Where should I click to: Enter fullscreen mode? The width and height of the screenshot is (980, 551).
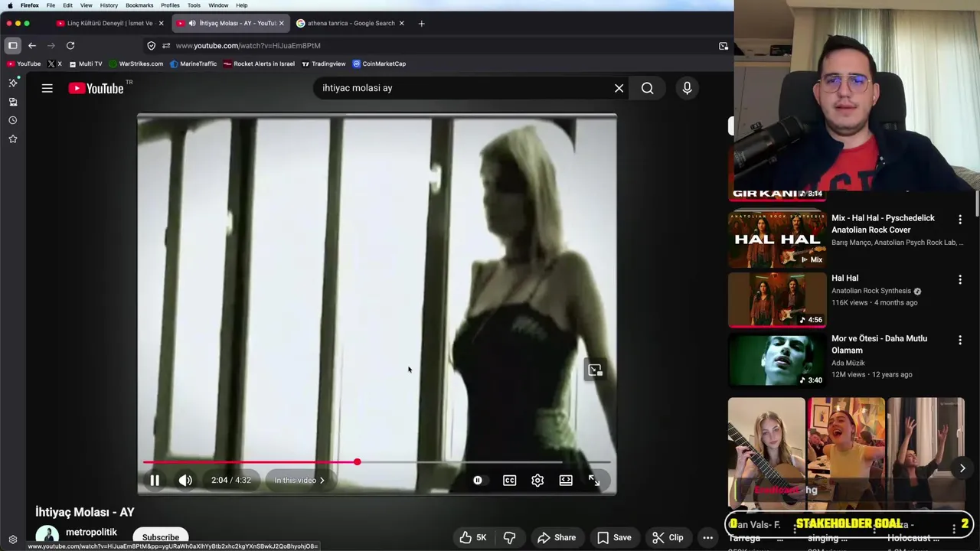click(594, 481)
